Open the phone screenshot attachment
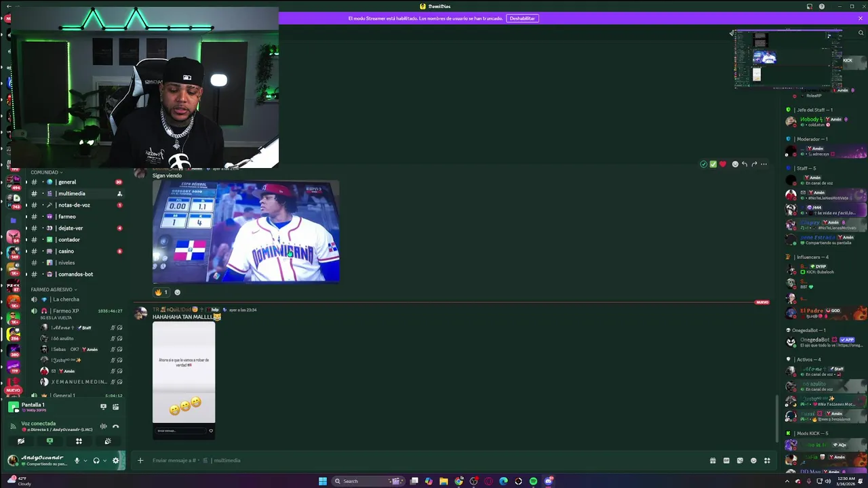The image size is (868, 488). click(184, 380)
